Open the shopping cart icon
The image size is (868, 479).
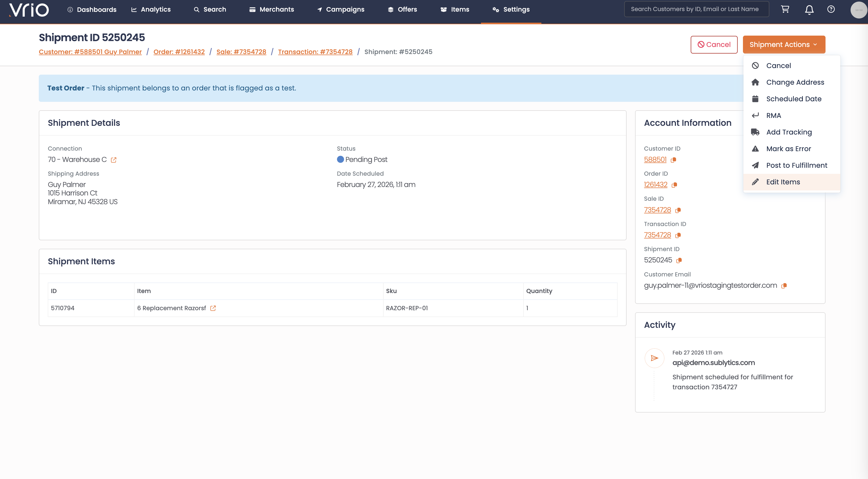coord(785,9)
